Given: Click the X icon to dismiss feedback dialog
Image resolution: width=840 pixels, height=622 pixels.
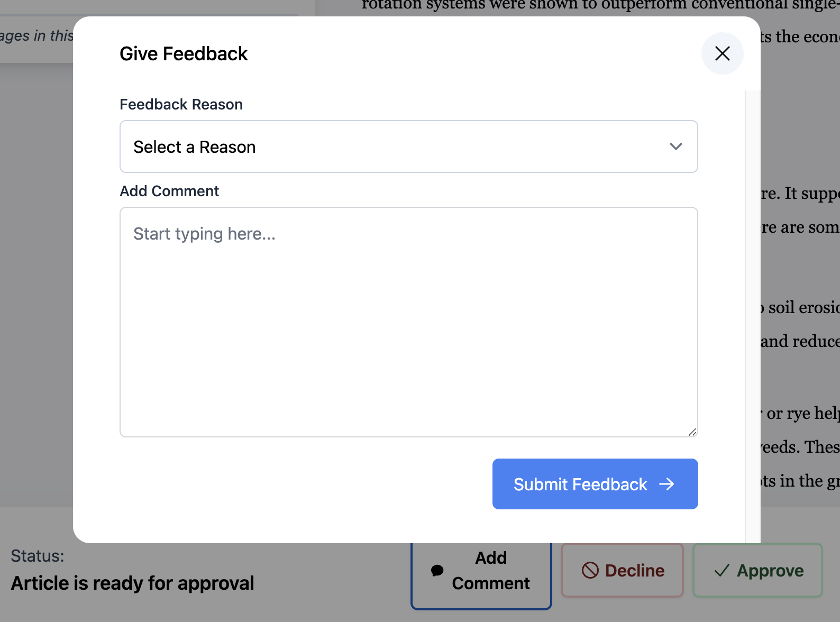Looking at the screenshot, I should coord(723,53).
